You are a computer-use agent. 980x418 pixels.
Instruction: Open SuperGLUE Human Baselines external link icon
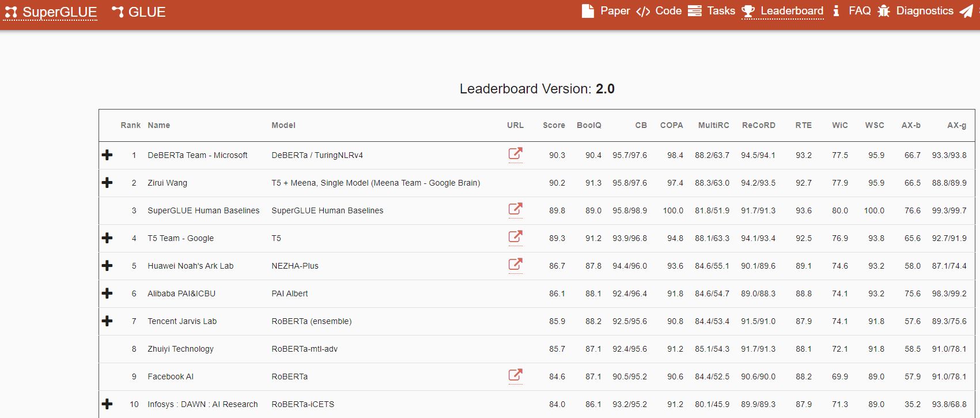coord(515,209)
